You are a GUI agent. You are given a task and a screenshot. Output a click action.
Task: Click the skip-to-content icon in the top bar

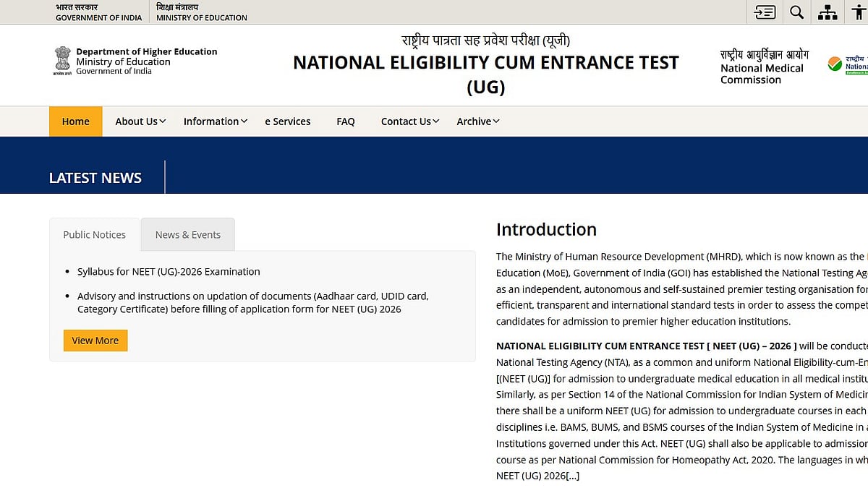click(765, 12)
